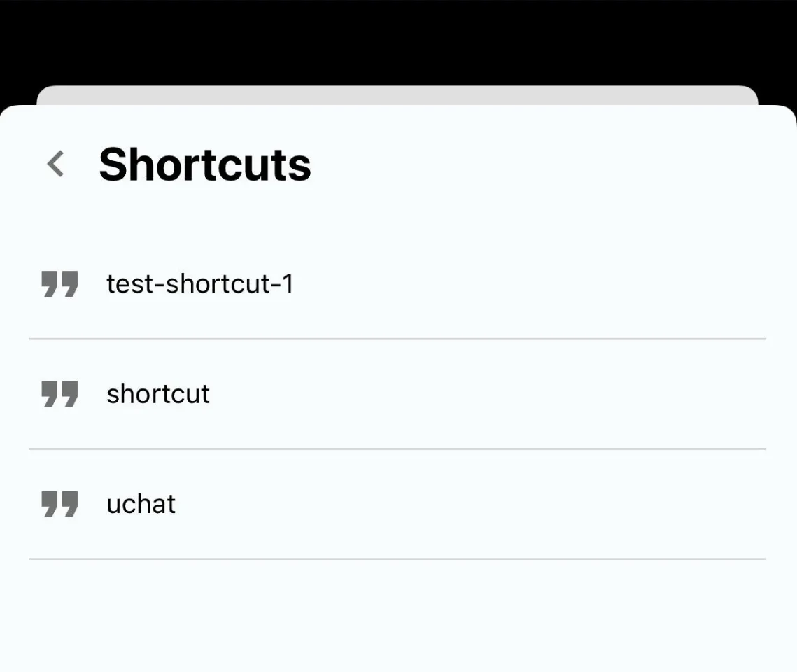Select the shortcut entry text
The image size is (797, 672).
158,394
